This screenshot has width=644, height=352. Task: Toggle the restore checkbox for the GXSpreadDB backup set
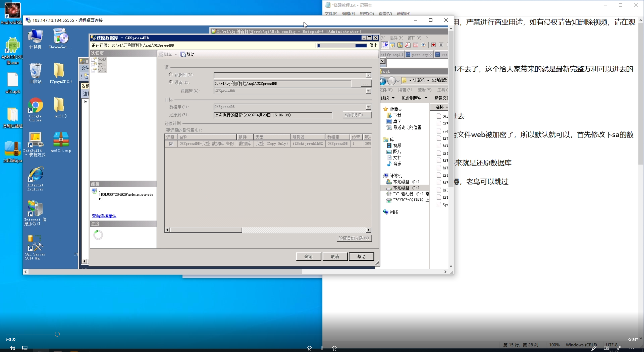[x=171, y=144]
